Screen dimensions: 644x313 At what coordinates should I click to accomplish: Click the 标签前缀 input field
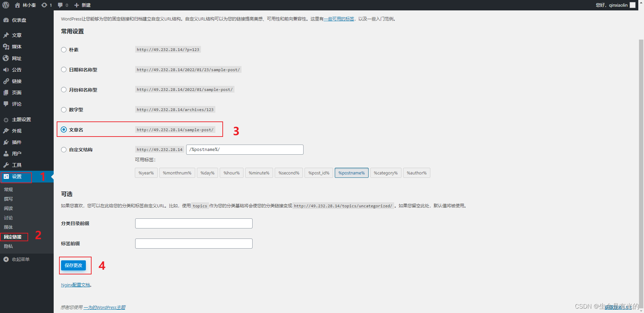(194, 244)
